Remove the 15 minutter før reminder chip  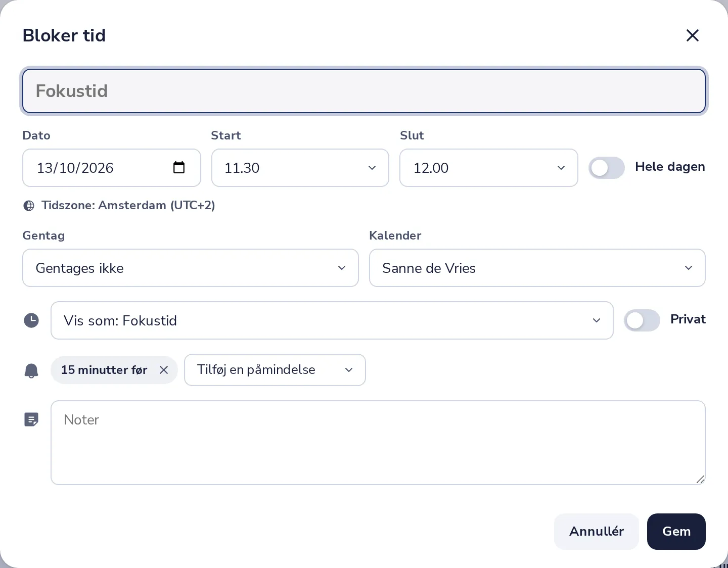(x=164, y=370)
